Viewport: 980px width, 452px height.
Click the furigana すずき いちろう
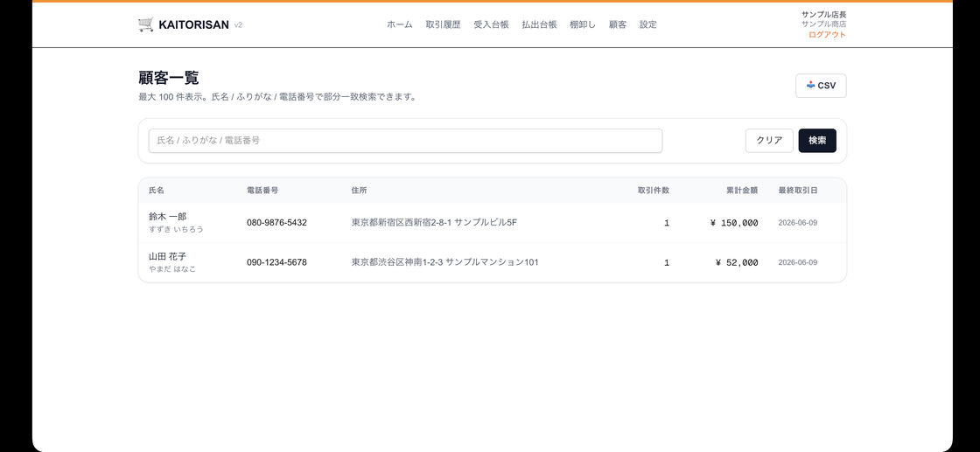(176, 229)
